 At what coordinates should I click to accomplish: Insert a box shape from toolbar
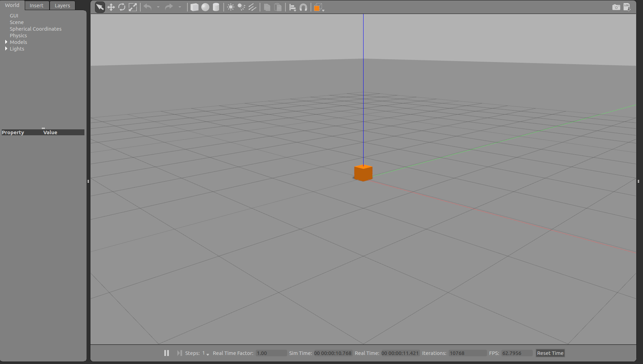click(194, 7)
